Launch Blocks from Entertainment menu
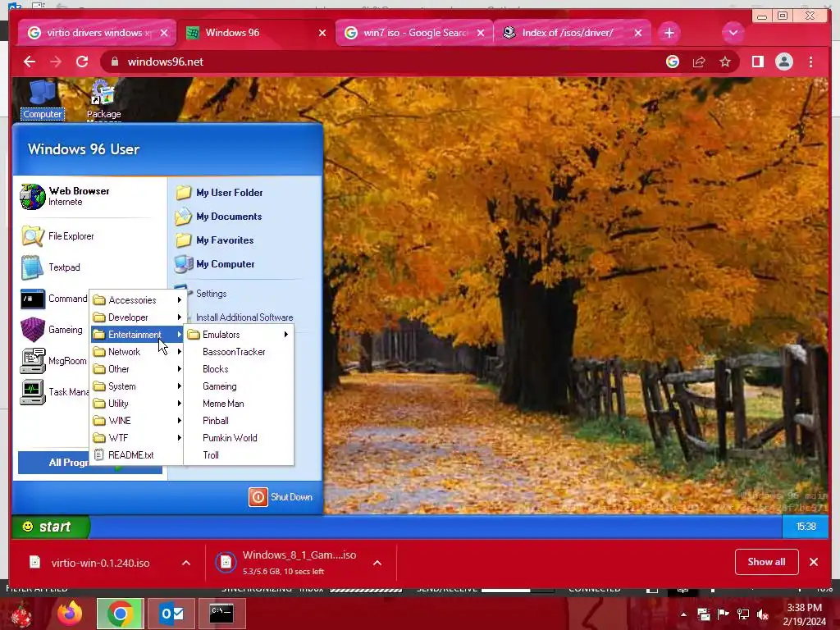The width and height of the screenshot is (840, 630). coord(239,368)
